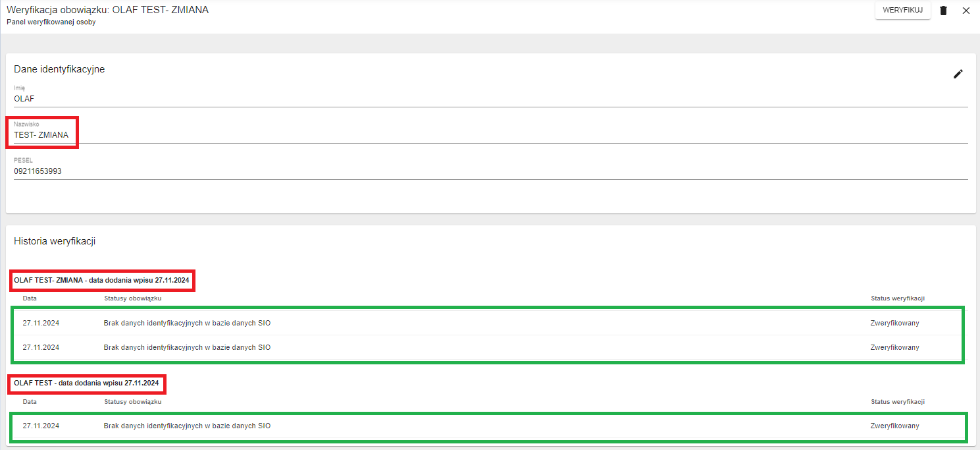
Task: Click Status weryfikacji header in first history table
Action: click(x=897, y=298)
